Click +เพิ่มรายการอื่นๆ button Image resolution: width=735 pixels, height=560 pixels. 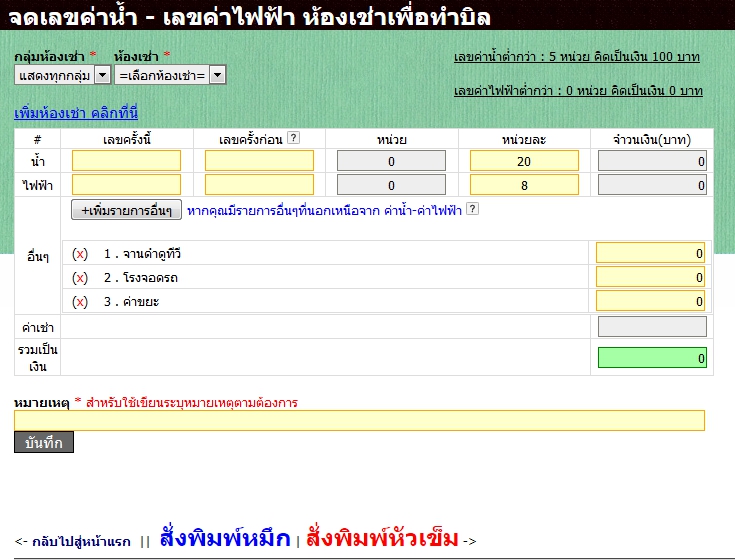(x=126, y=210)
